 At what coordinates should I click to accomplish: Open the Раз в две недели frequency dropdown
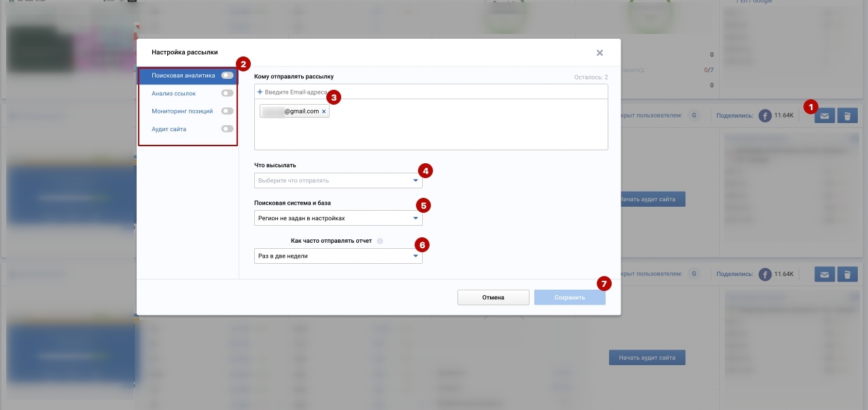[x=338, y=256]
